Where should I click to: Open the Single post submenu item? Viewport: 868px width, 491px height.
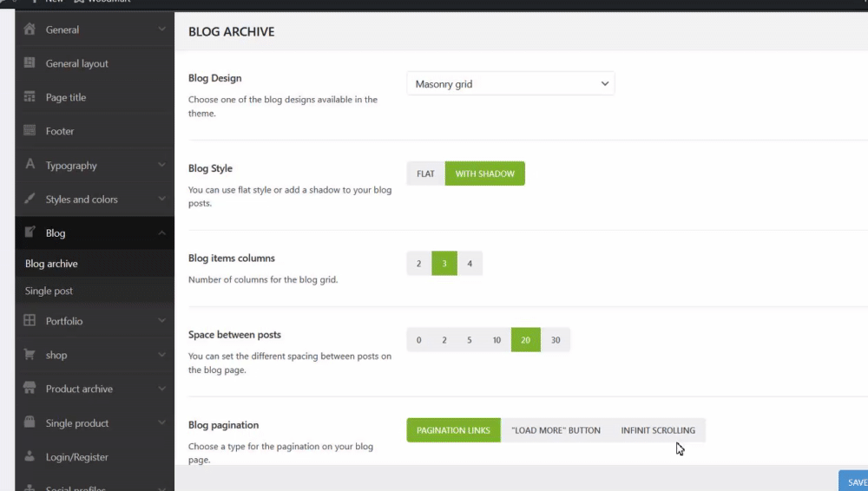pos(95,291)
